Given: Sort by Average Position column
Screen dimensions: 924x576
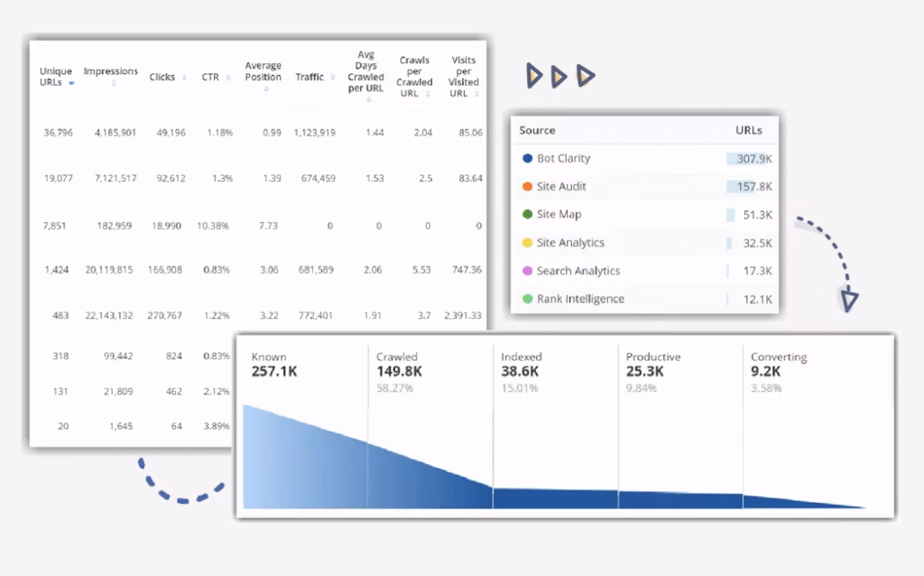Looking at the screenshot, I should coord(263,77).
